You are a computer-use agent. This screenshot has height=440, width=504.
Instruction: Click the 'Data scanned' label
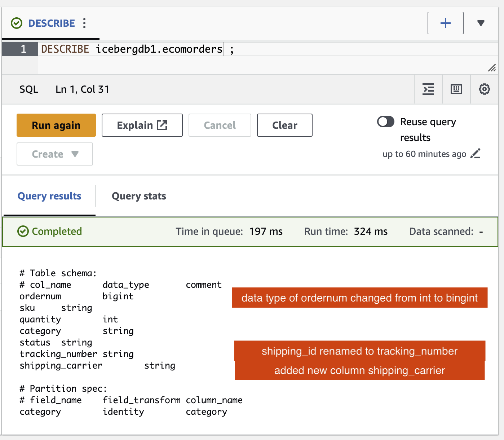coord(441,232)
